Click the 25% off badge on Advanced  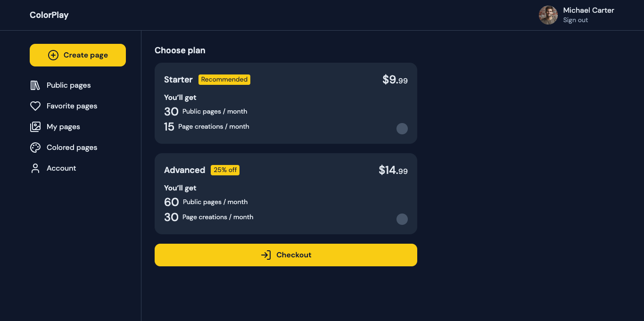225,170
